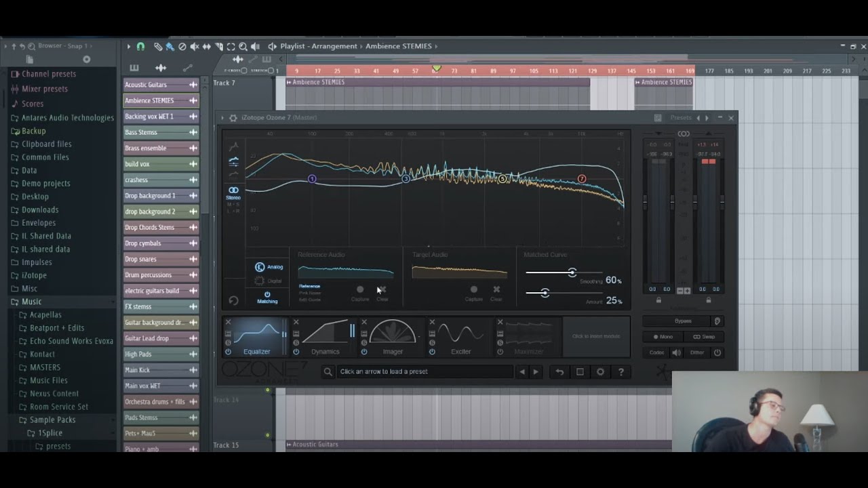The image size is (868, 488).
Task: Select the playlist pencil draw tool
Action: [158, 46]
